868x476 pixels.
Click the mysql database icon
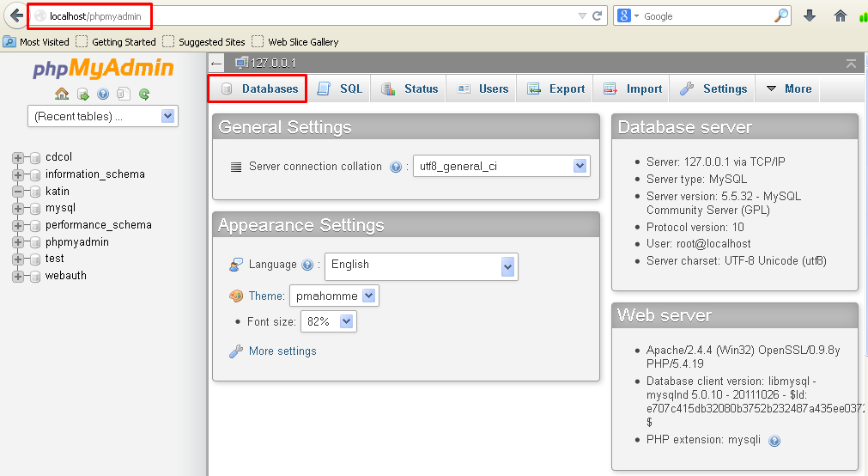35,209
